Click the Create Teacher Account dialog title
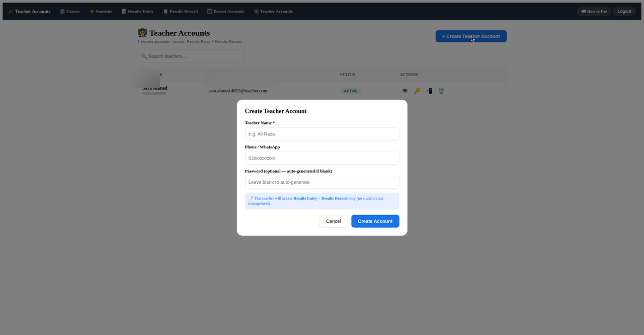Image resolution: width=644 pixels, height=335 pixels. click(x=276, y=111)
